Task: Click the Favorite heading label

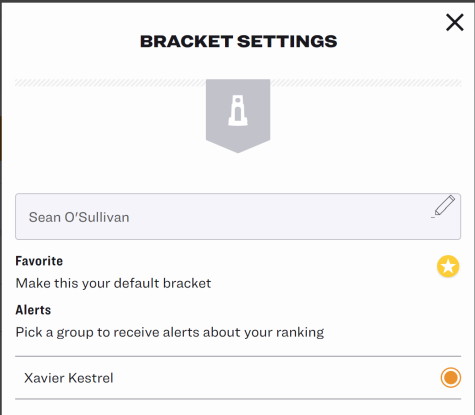Action: coord(39,261)
